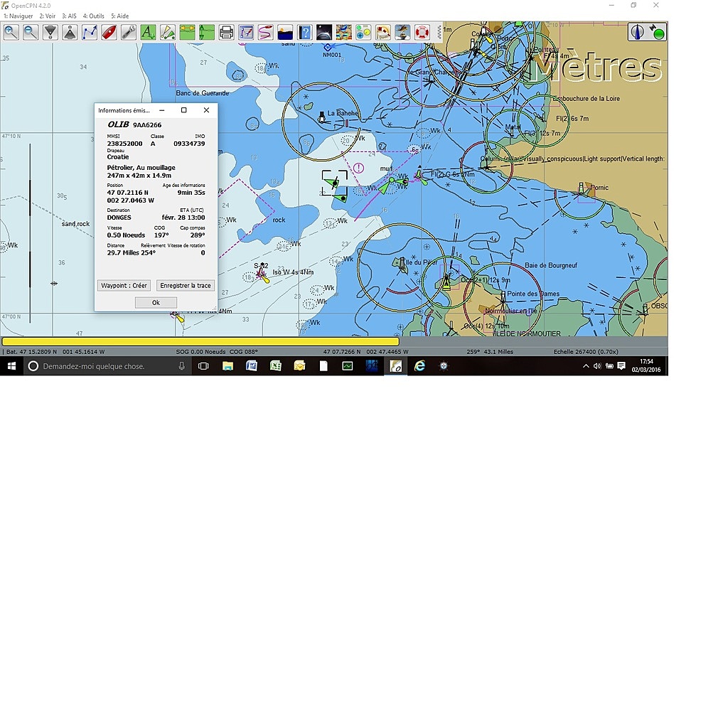728x728 pixels.
Task: Click the Echelle 267400 scale readout
Action: click(586, 352)
